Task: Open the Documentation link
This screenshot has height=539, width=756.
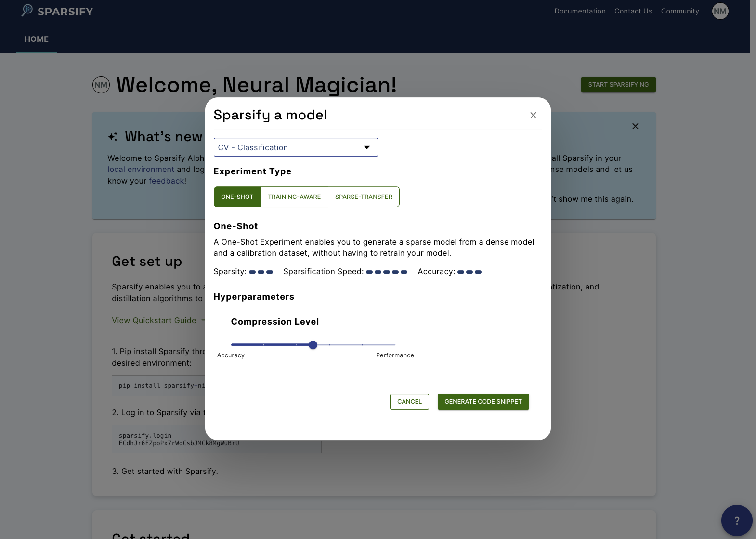Action: 580,11
